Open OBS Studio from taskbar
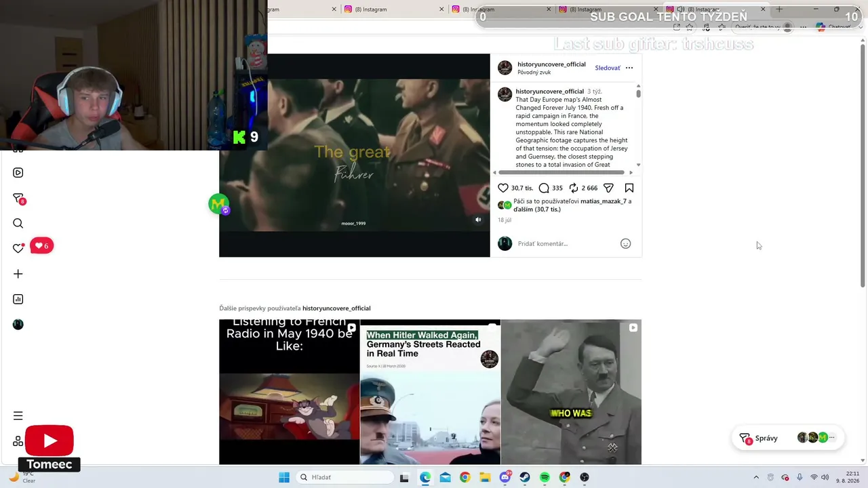This screenshot has width=868, height=488. [x=585, y=477]
